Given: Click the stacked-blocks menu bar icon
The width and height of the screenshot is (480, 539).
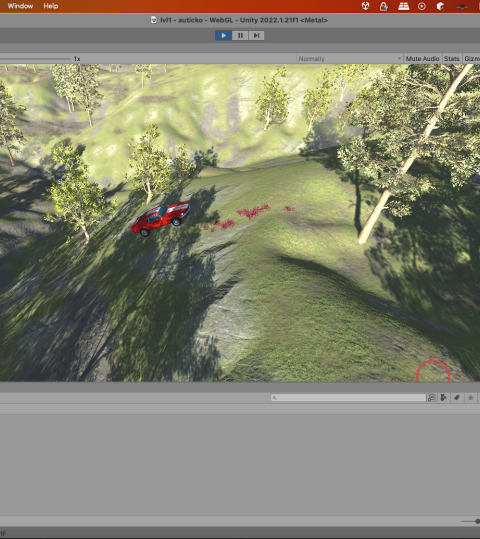Looking at the screenshot, I should pyautogui.click(x=403, y=6).
